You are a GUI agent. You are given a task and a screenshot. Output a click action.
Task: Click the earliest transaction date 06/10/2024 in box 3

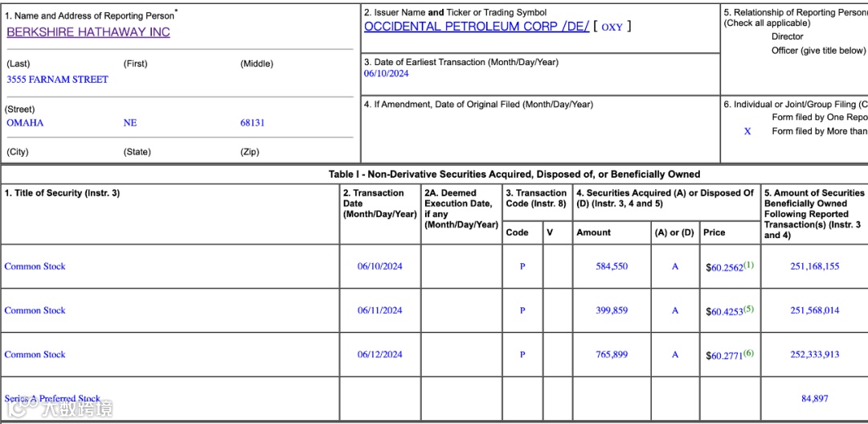tap(387, 74)
